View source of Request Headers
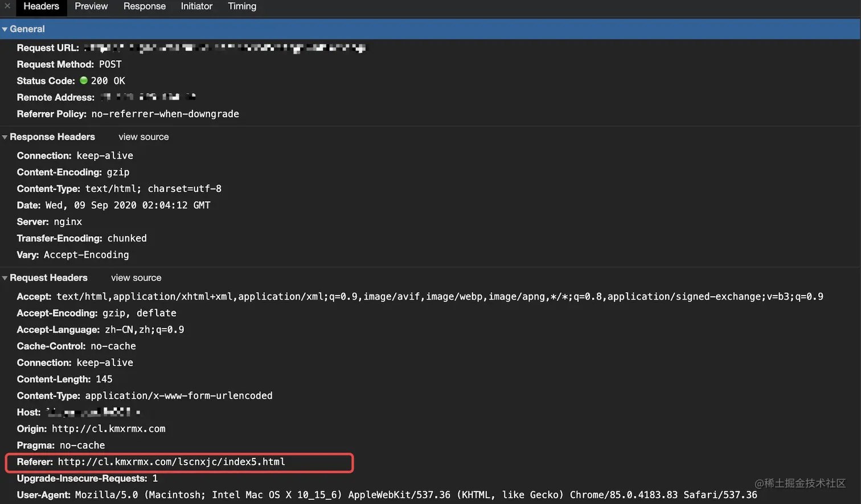The width and height of the screenshot is (861, 504). point(136,277)
